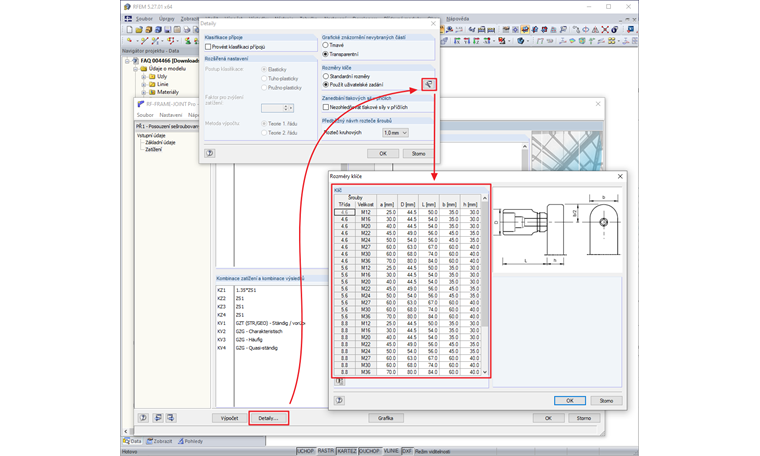Toggle UCHOP in the status bar
The image size is (760, 456).
[x=305, y=451]
